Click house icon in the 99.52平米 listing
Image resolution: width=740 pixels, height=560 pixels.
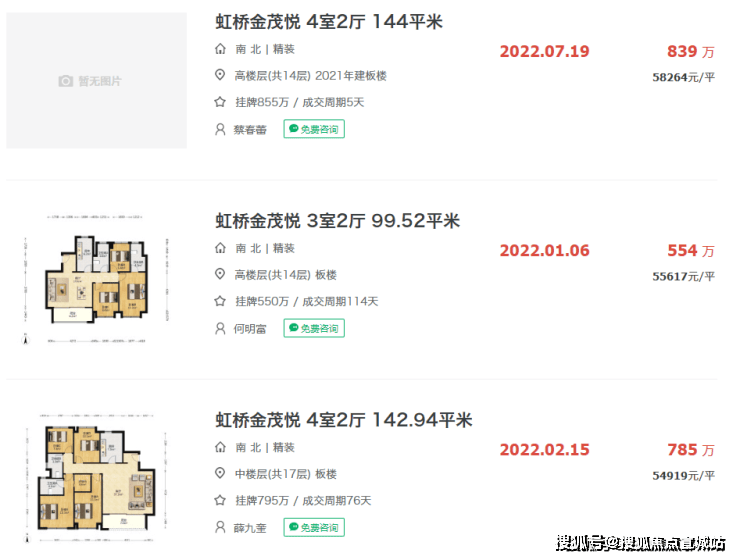[220, 248]
